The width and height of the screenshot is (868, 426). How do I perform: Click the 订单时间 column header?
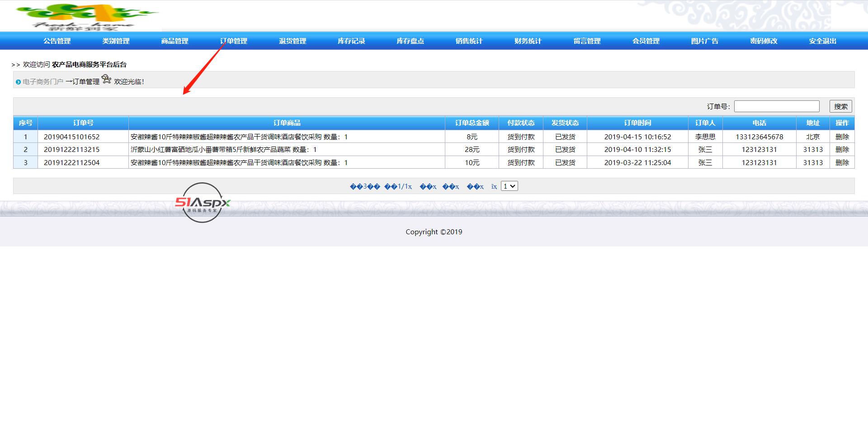tap(637, 123)
